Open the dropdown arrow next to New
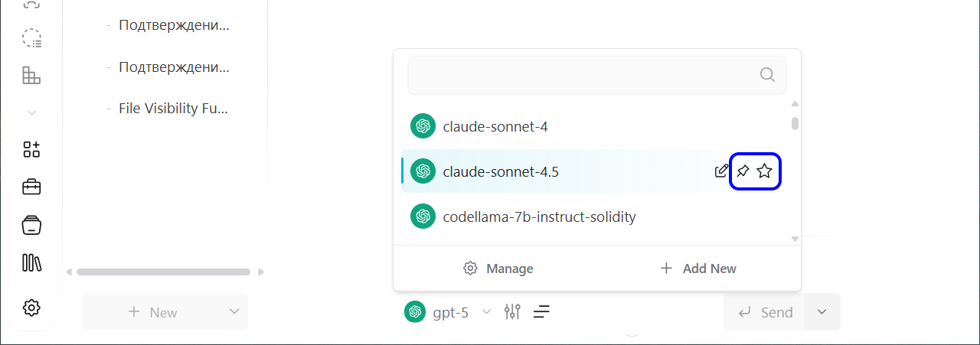Viewport: 980px width, 345px height. tap(234, 311)
